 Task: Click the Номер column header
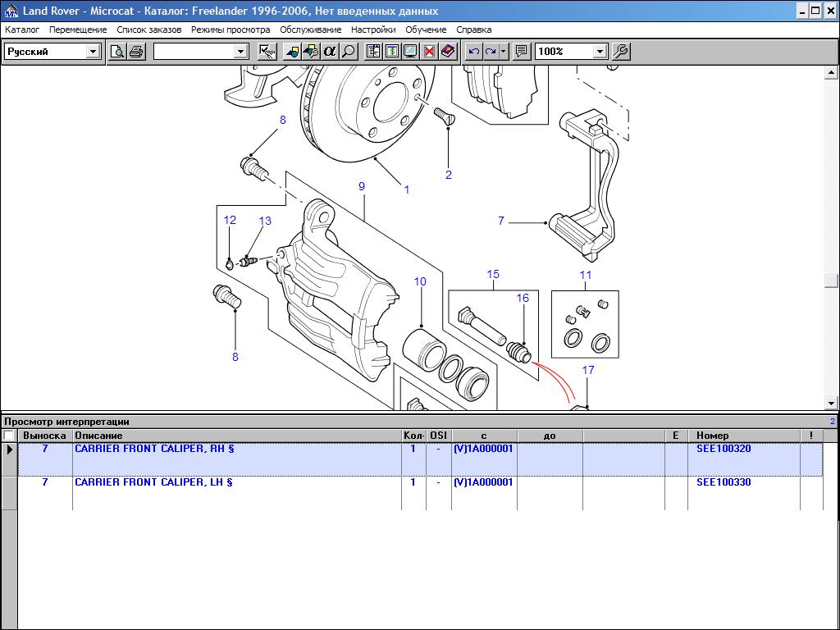point(743,436)
